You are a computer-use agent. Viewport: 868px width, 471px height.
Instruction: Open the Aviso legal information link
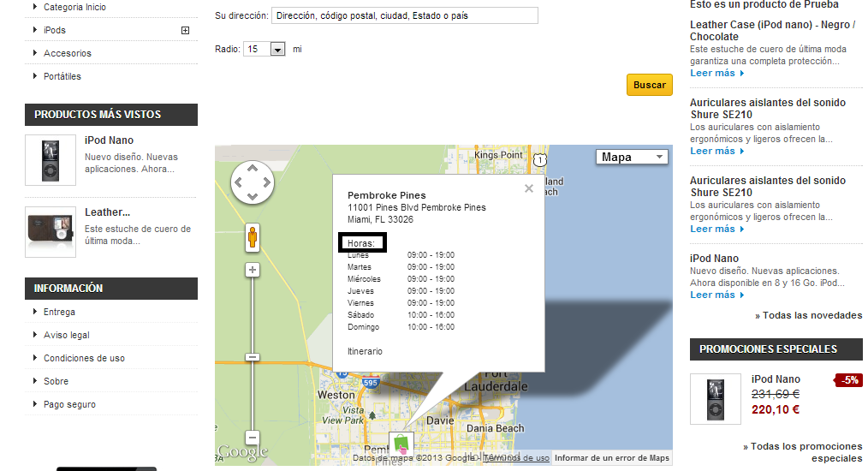tap(67, 335)
